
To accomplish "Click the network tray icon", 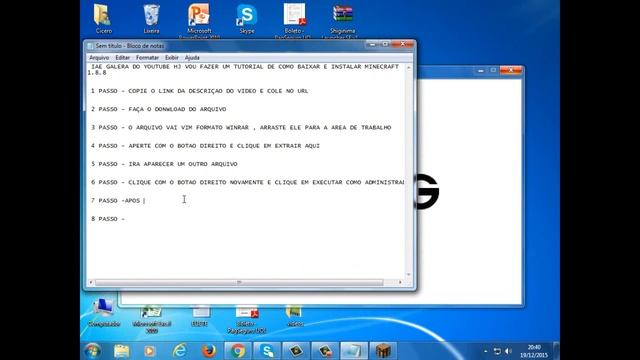I will click(497, 351).
